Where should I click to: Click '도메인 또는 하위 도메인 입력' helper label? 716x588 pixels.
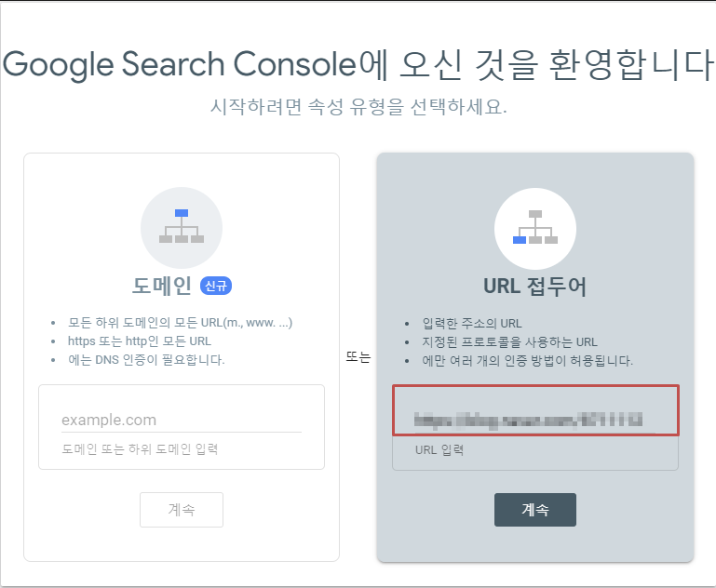[x=140, y=449]
